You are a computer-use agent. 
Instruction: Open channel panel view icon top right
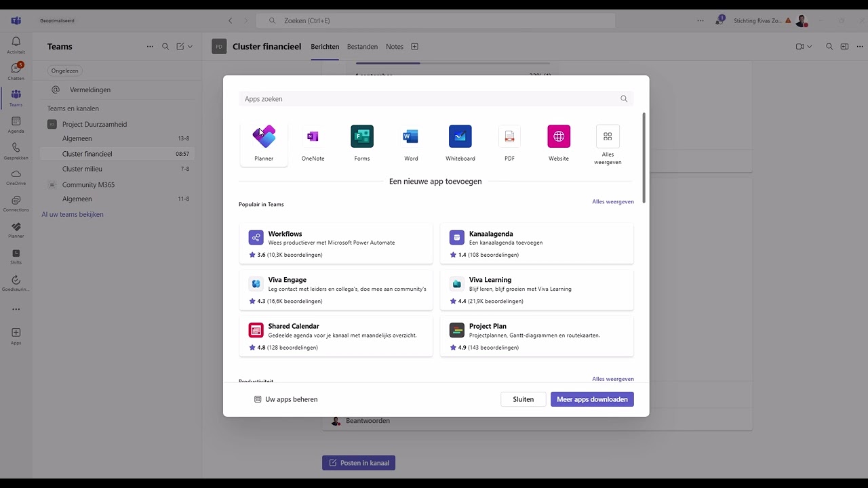coord(844,47)
